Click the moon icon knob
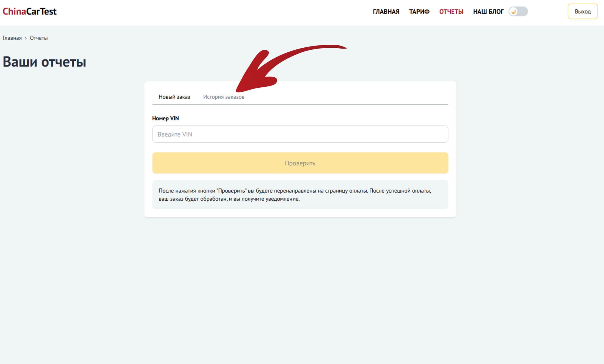The height and width of the screenshot is (364, 604). (514, 11)
